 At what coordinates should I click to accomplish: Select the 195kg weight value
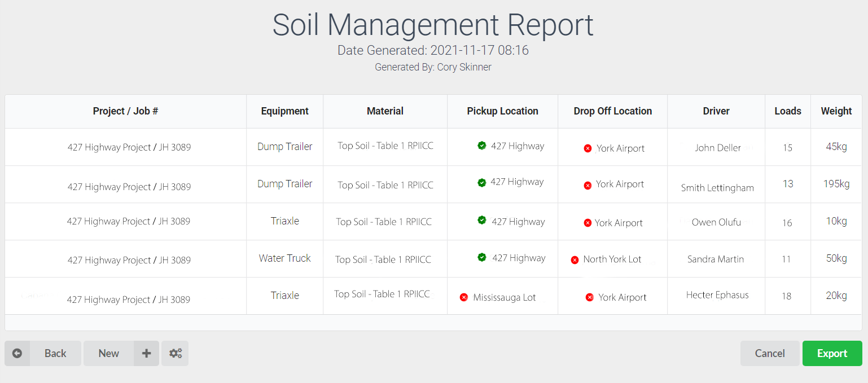(x=836, y=184)
